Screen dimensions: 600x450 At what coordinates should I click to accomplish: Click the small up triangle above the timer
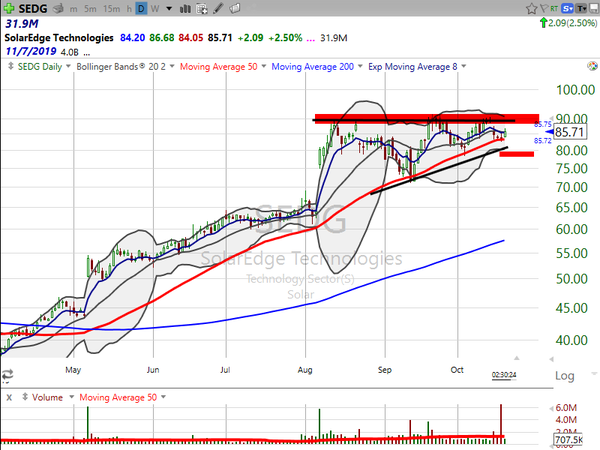pyautogui.click(x=517, y=358)
